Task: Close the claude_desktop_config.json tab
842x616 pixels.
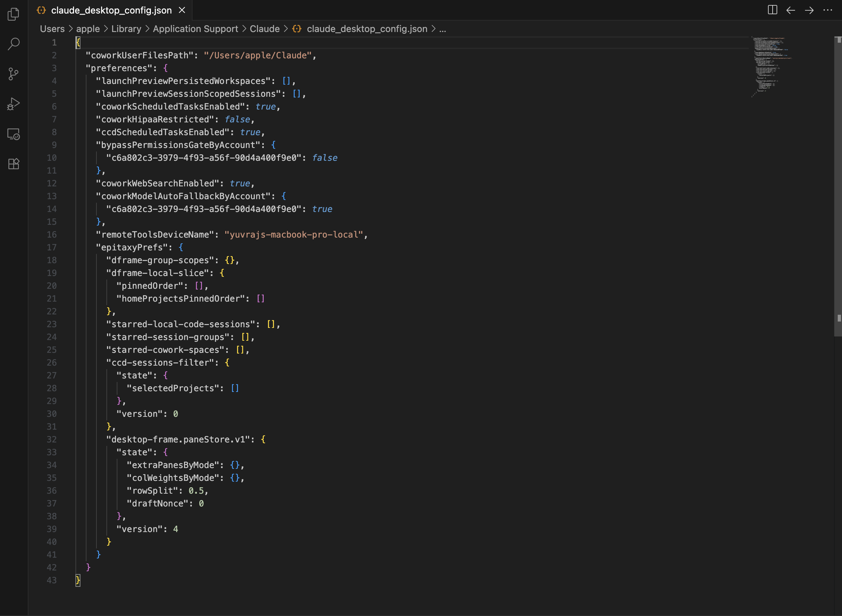Action: 182,10
